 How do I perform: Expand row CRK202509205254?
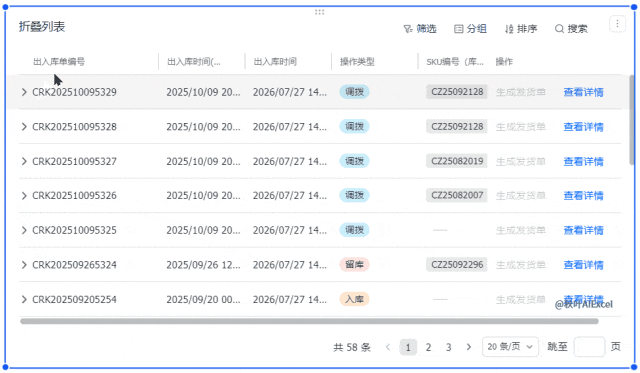click(24, 300)
